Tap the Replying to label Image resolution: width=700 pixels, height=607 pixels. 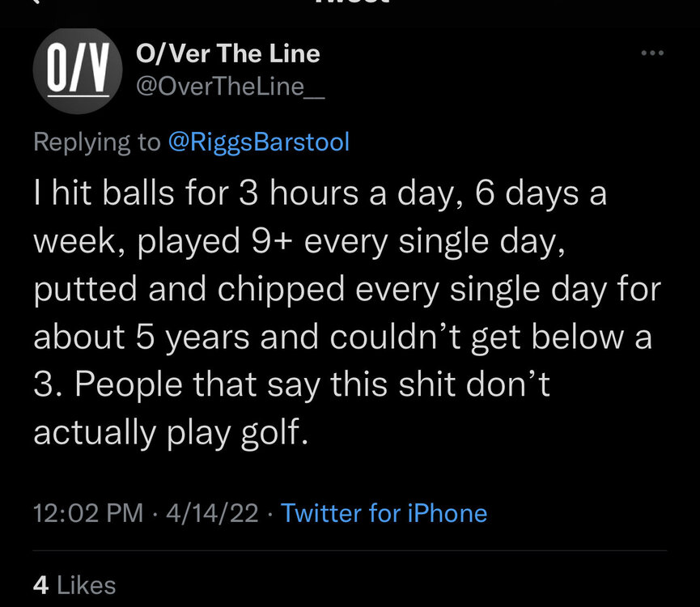pos(97,142)
